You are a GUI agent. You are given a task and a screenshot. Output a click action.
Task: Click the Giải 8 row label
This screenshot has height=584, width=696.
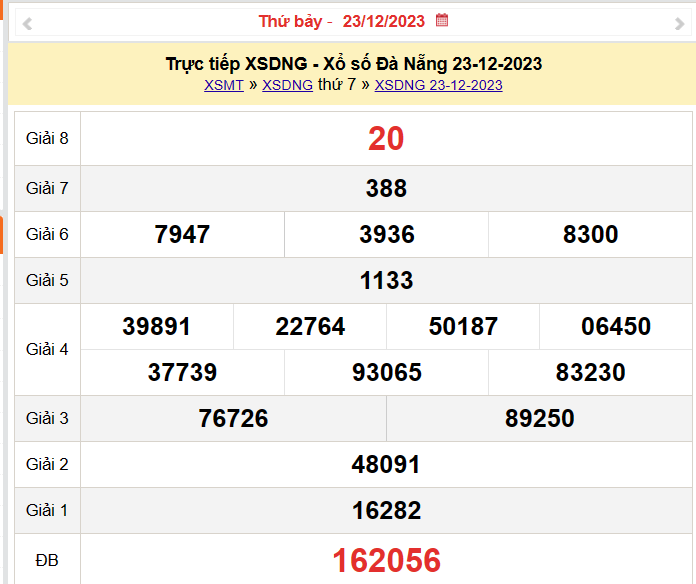47,138
